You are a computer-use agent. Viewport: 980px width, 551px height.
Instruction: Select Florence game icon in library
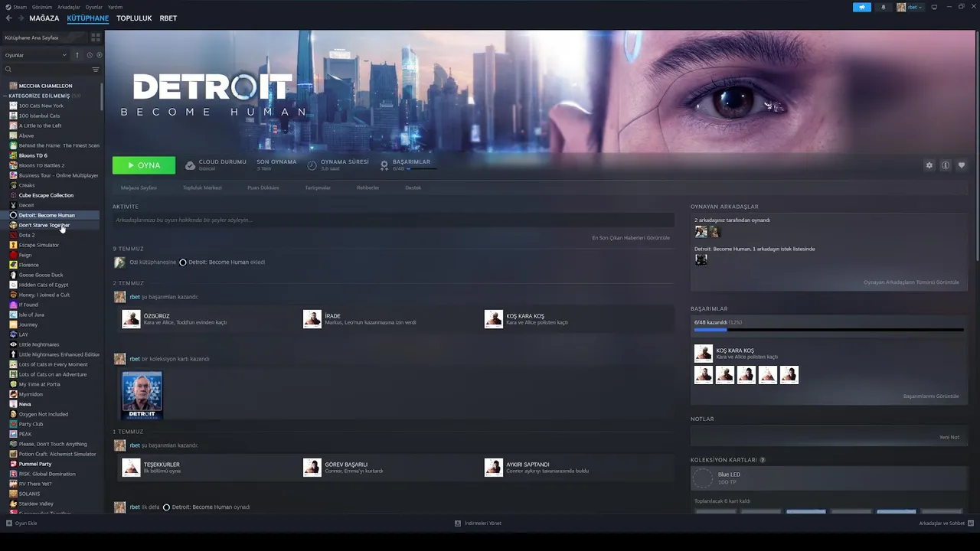click(13, 265)
